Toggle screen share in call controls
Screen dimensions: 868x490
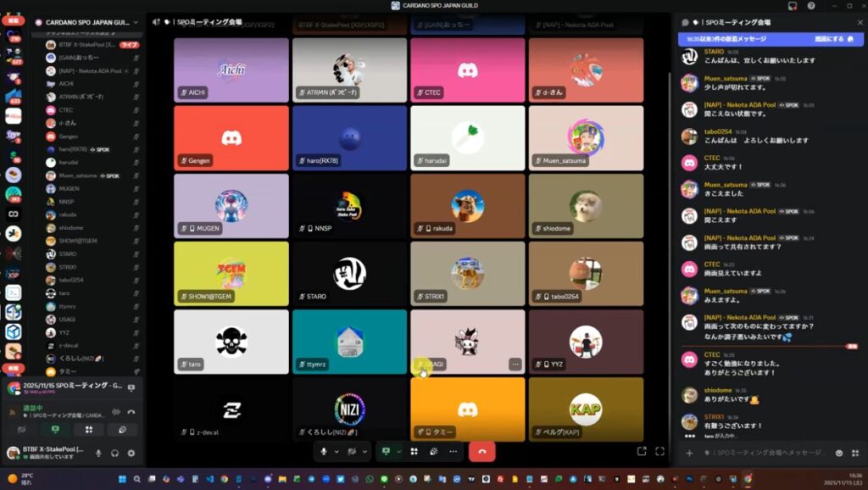coord(387,452)
